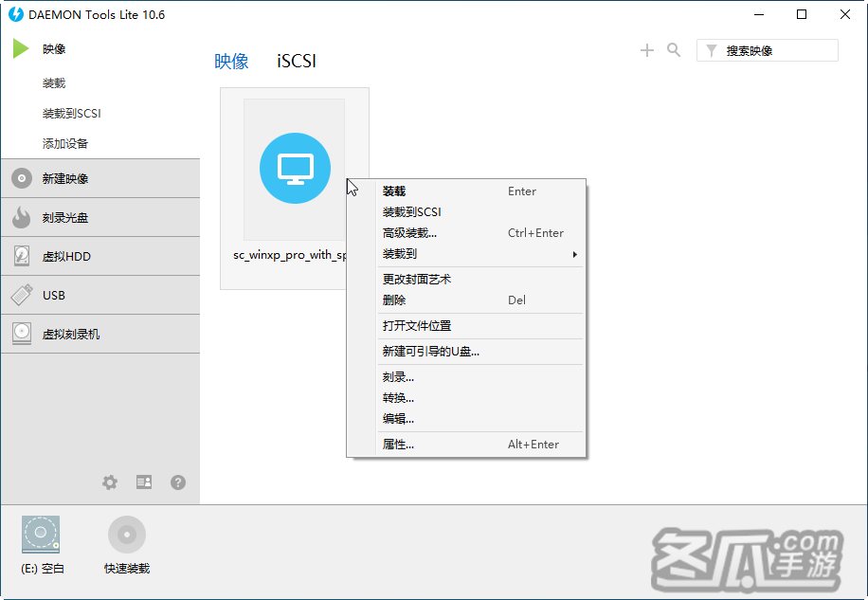Click the 快速装载 quick mount disc icon
868x600 pixels.
click(127, 535)
